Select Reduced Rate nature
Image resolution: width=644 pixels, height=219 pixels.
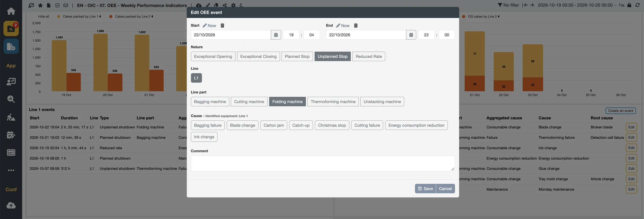pos(369,56)
